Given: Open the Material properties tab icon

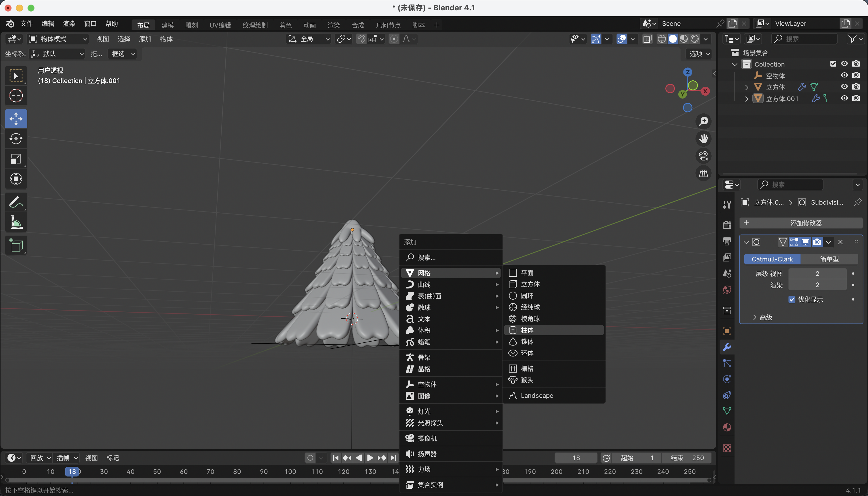Looking at the screenshot, I should [726, 427].
